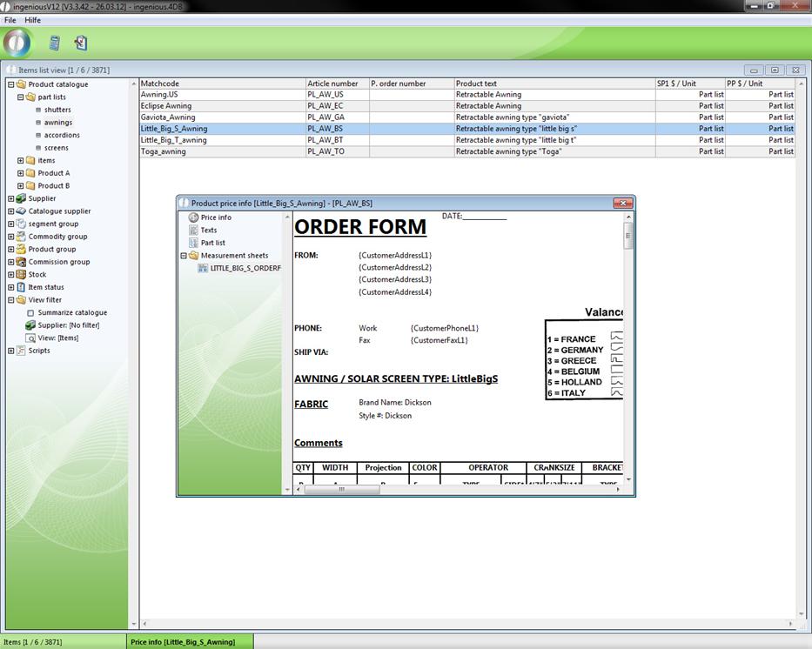
Task: Open the Hilfe menu
Action: click(32, 20)
